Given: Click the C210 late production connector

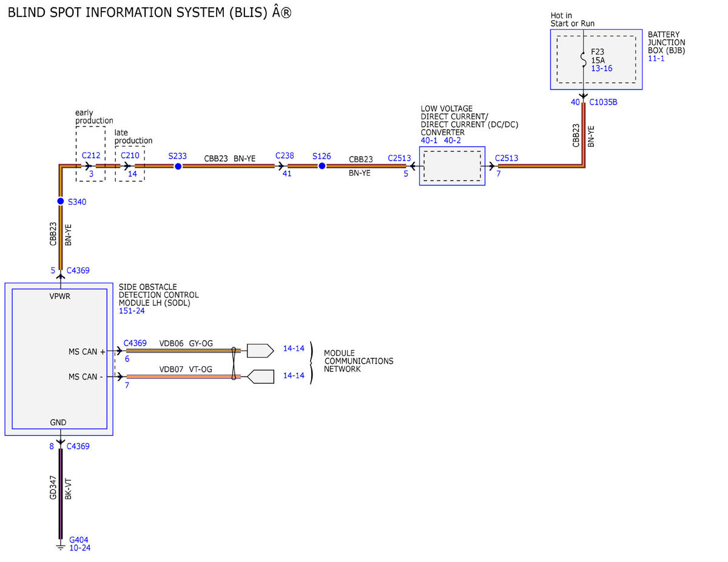Looking at the screenshot, I should [x=130, y=156].
